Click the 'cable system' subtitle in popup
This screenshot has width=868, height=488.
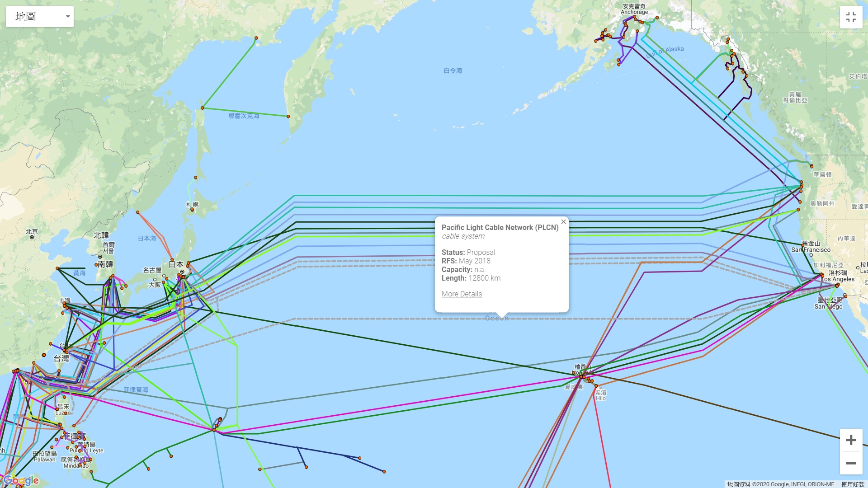tap(463, 236)
